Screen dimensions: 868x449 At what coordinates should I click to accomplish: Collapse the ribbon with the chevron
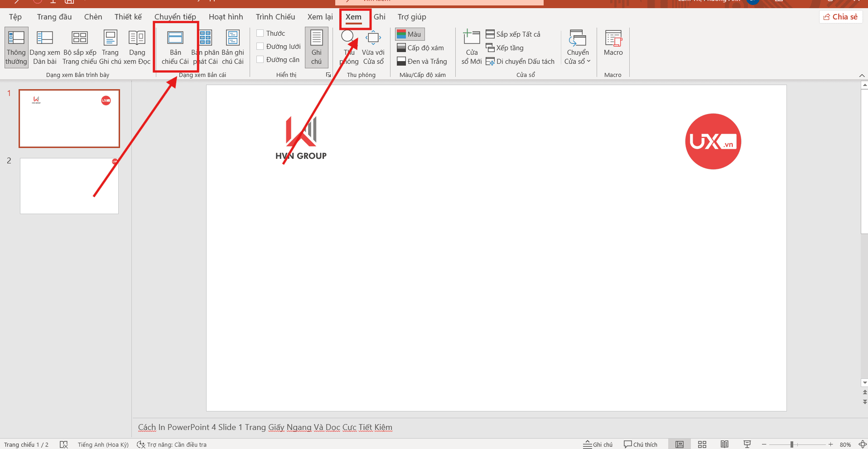coord(862,76)
